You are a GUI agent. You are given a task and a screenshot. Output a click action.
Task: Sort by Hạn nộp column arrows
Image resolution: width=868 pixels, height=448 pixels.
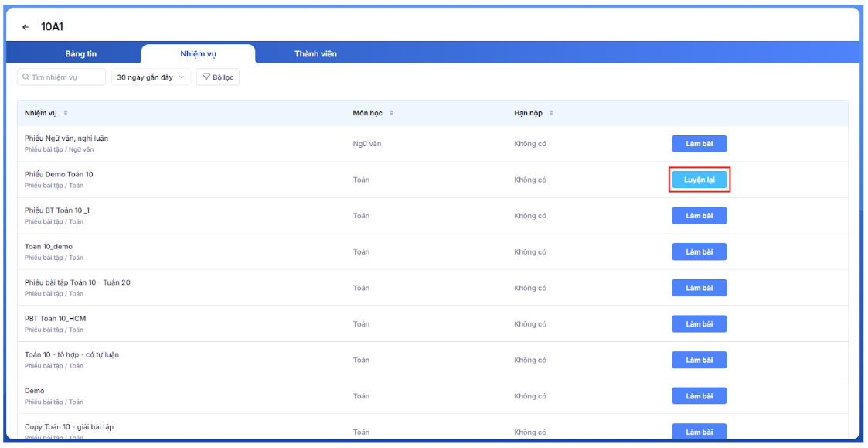click(x=551, y=113)
